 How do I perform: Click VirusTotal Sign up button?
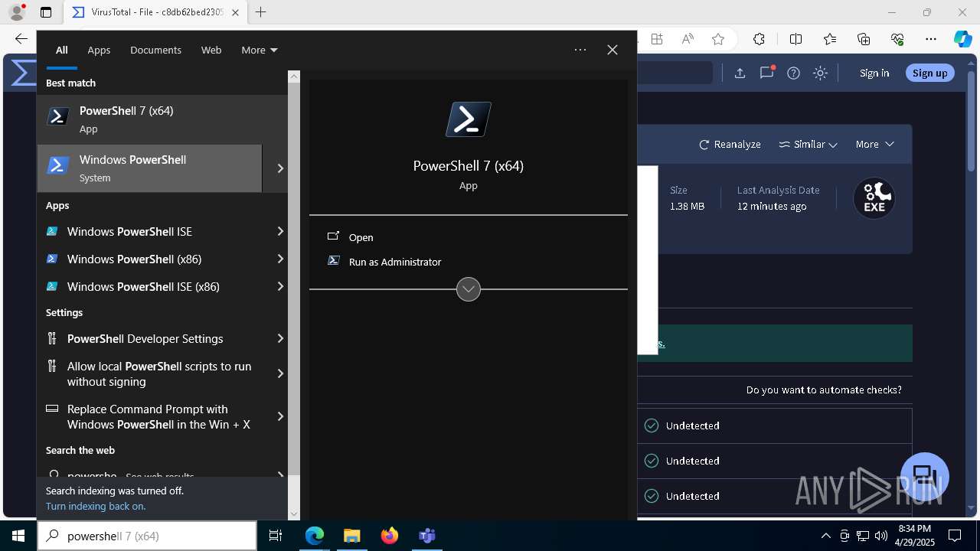(930, 73)
